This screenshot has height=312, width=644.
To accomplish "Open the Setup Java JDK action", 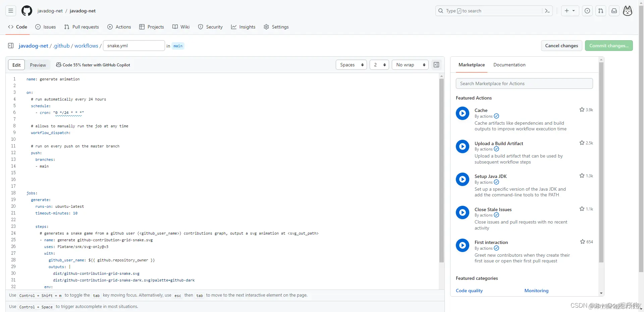I will point(490,176).
